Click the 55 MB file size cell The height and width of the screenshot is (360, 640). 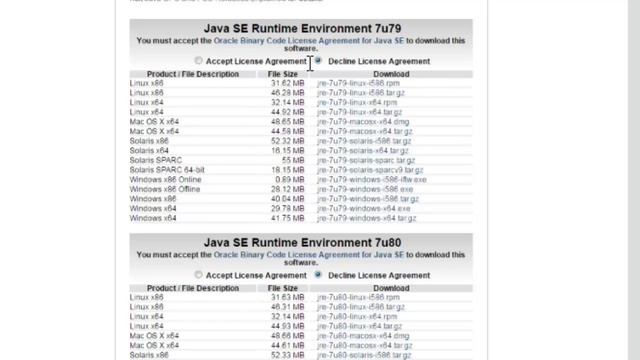point(293,160)
